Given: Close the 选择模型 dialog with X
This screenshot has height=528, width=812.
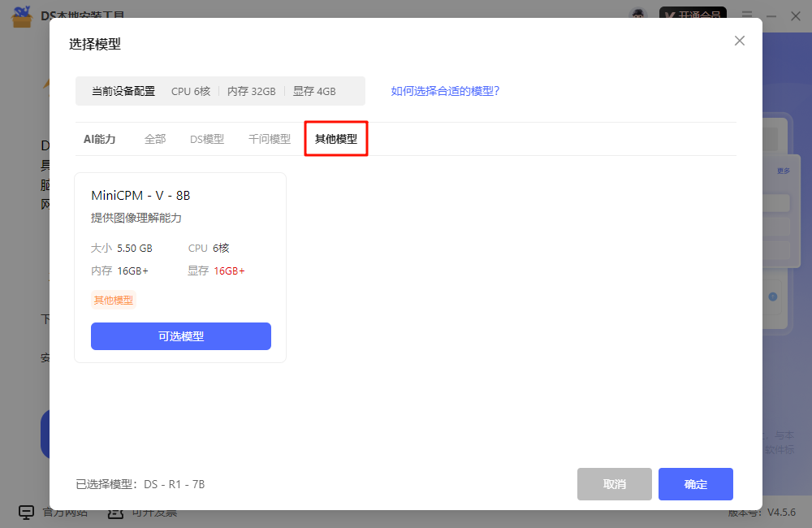Looking at the screenshot, I should click(x=739, y=41).
